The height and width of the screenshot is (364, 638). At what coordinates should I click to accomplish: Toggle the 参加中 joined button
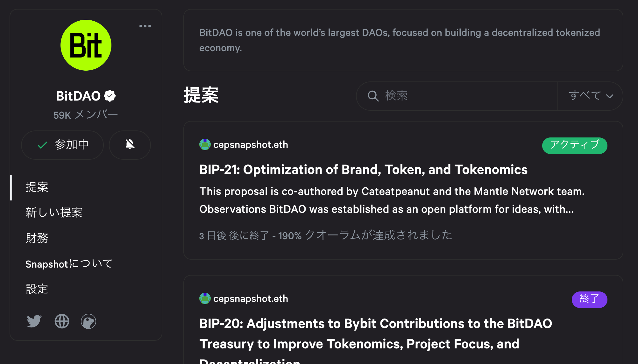62,145
